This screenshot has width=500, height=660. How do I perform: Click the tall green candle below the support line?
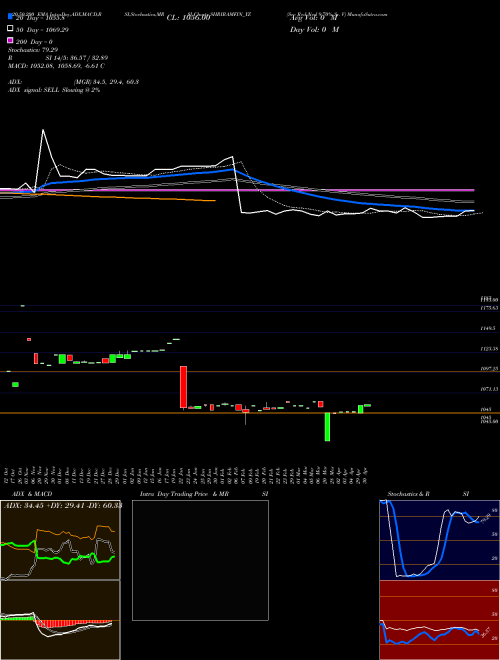(327, 427)
